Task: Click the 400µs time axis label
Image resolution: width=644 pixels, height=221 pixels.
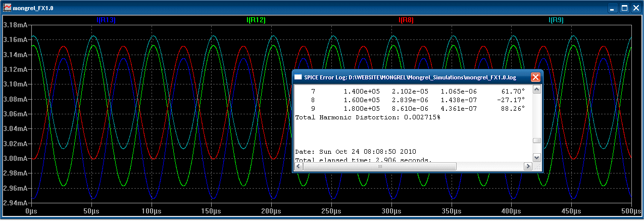Action: pos(511,211)
